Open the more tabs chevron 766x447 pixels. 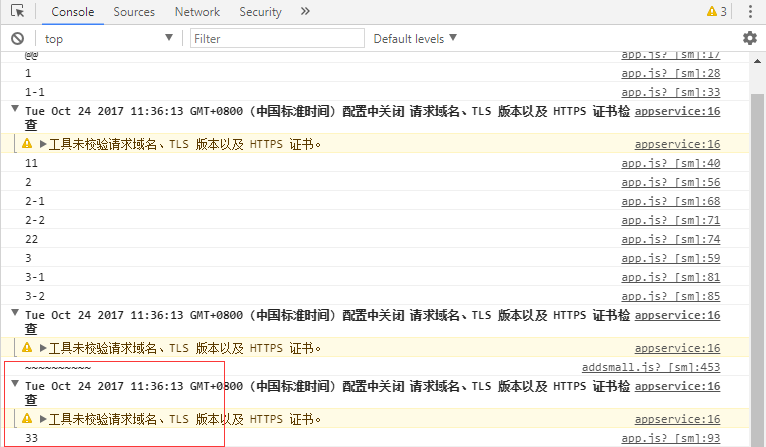(305, 12)
